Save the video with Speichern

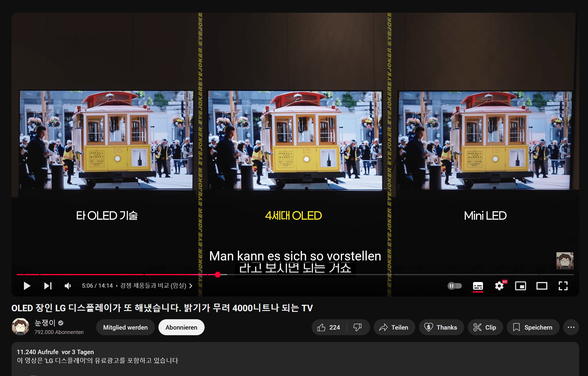[x=533, y=328]
